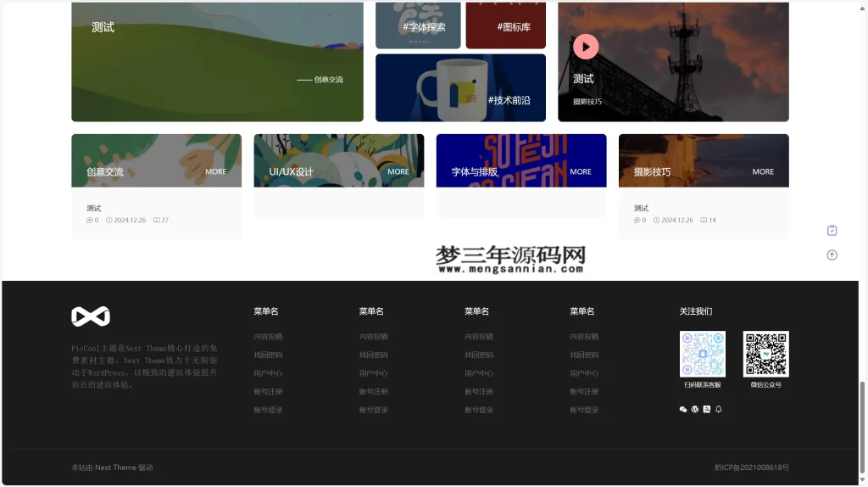Screen dimensions: 868x487
Task: Click 找回密码 in the first footer menu column
Action: 268,355
